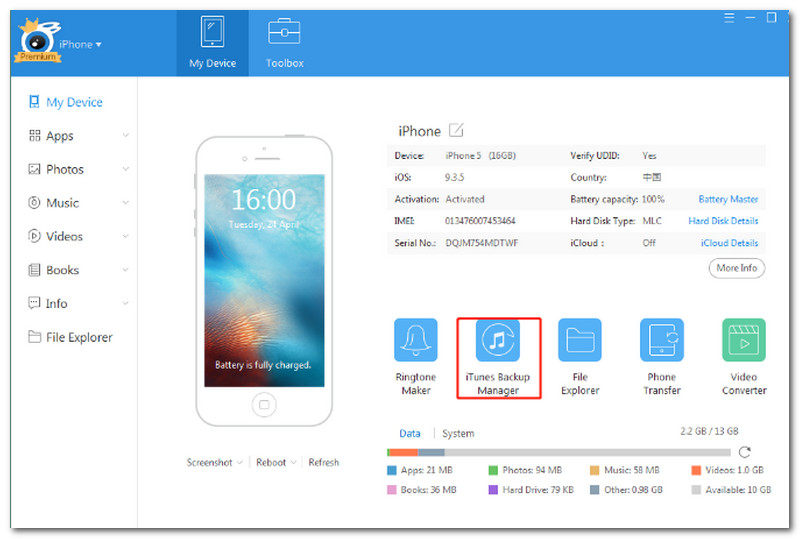Screen dimensions: 800x539
Task: Click the storage refresh circular arrow
Action: point(744,452)
